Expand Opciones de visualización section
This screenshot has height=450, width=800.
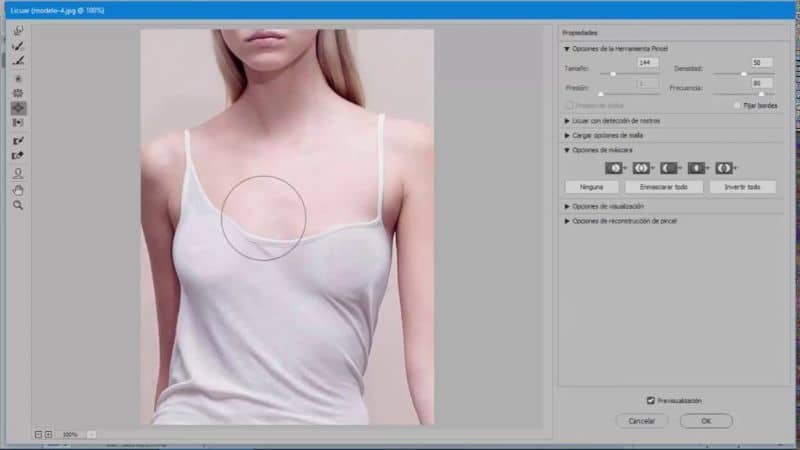pyautogui.click(x=566, y=207)
